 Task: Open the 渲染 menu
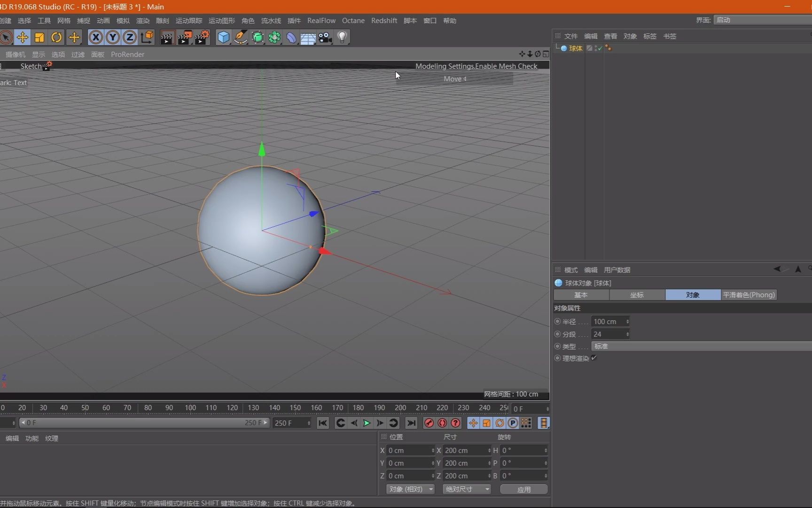(142, 20)
